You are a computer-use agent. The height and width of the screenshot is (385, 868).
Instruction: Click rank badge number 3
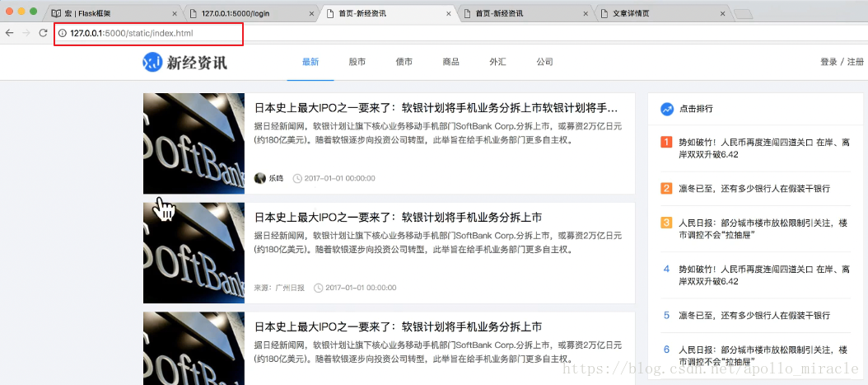[666, 223]
